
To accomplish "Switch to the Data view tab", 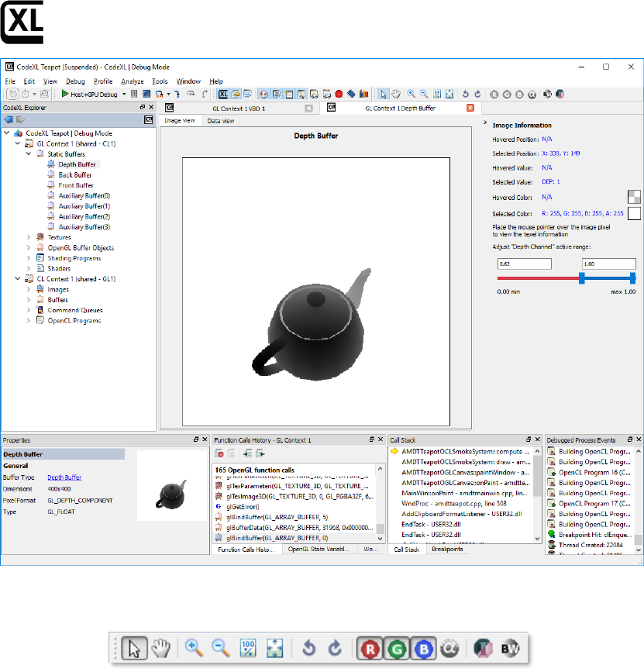I will point(221,121).
